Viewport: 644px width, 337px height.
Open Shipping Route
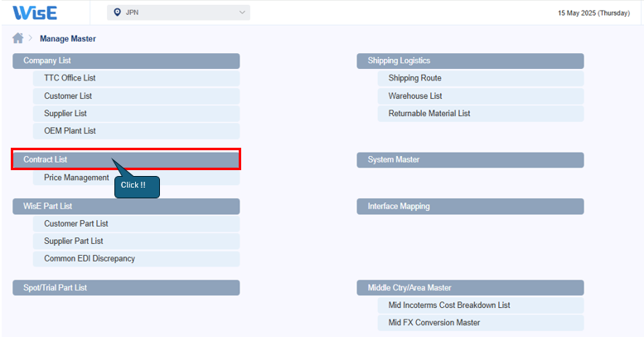coord(481,78)
